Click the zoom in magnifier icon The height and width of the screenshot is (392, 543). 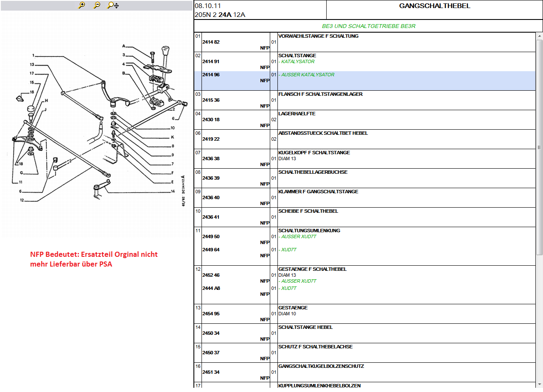[x=82, y=5]
